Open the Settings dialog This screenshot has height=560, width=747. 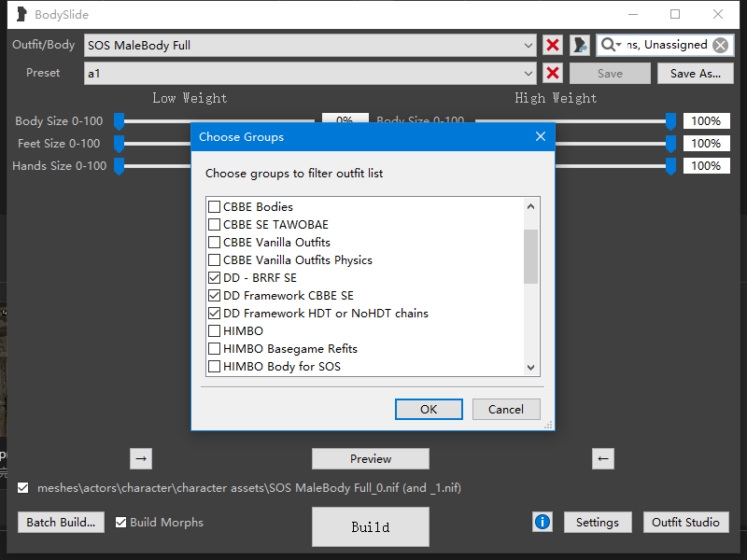(x=598, y=523)
